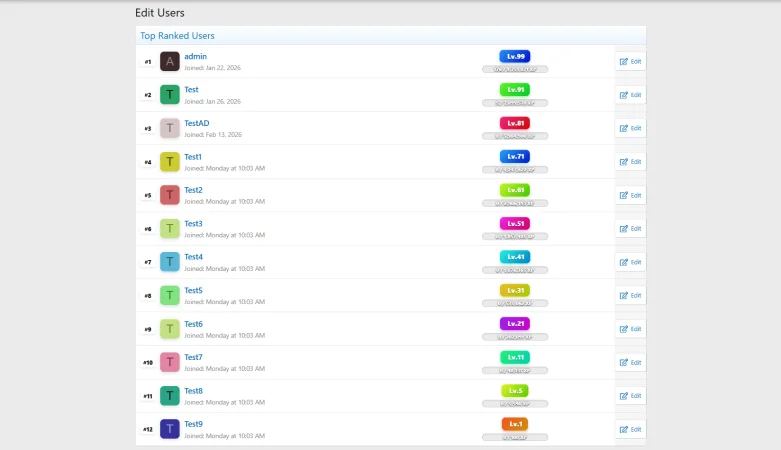Click the yellow Test1 avatar

(170, 162)
